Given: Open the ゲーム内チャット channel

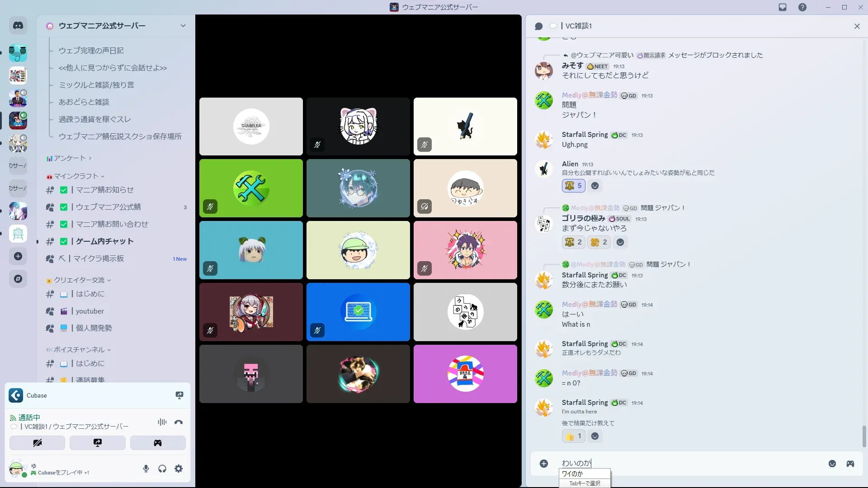Looking at the screenshot, I should [x=104, y=241].
